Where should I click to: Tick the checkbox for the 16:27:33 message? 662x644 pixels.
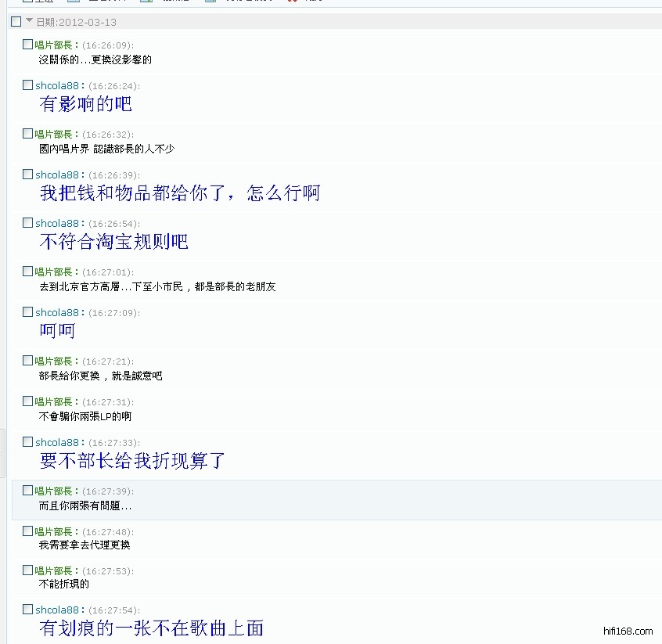pyautogui.click(x=28, y=442)
